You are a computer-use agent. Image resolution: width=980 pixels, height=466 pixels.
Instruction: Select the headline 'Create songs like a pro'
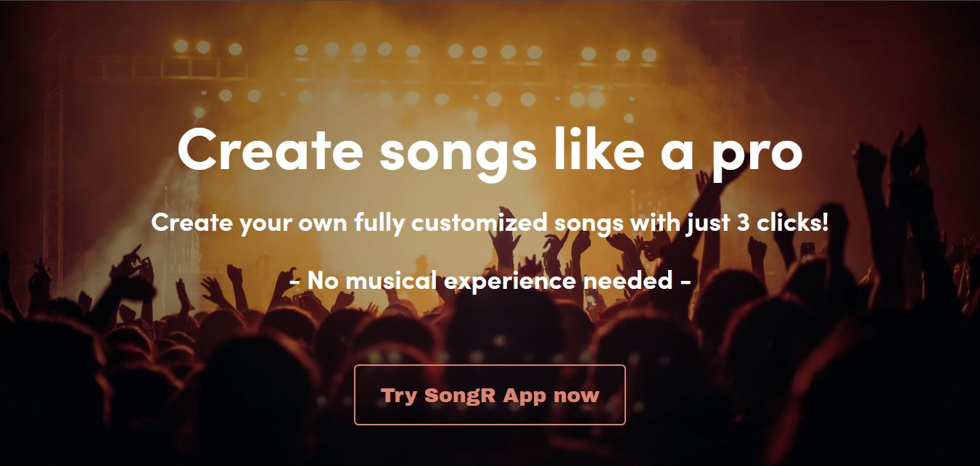pos(490,150)
